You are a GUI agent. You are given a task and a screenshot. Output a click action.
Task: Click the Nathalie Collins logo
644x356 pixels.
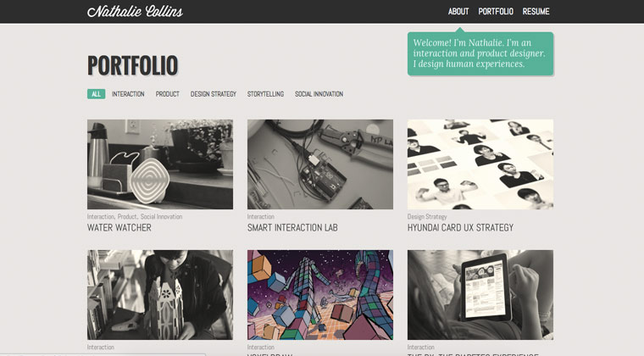135,11
